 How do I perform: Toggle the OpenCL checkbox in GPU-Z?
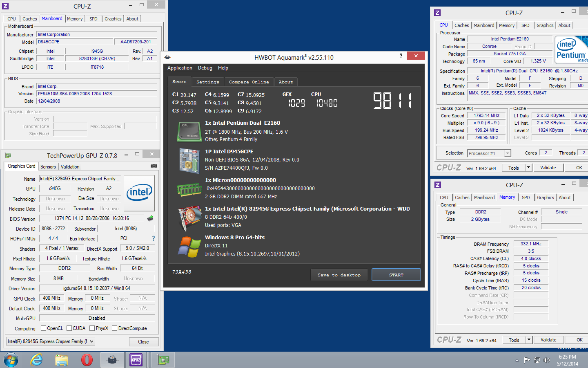pos(43,328)
